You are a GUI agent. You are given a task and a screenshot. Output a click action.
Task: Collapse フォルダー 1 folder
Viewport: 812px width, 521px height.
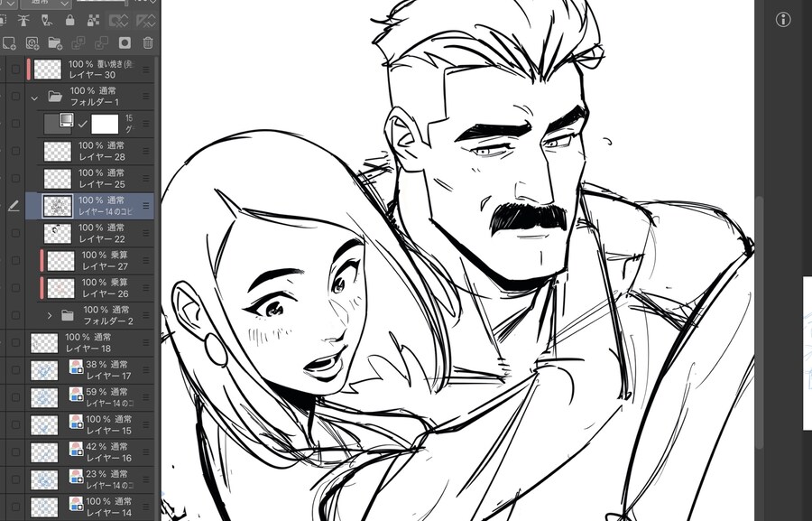(34, 97)
